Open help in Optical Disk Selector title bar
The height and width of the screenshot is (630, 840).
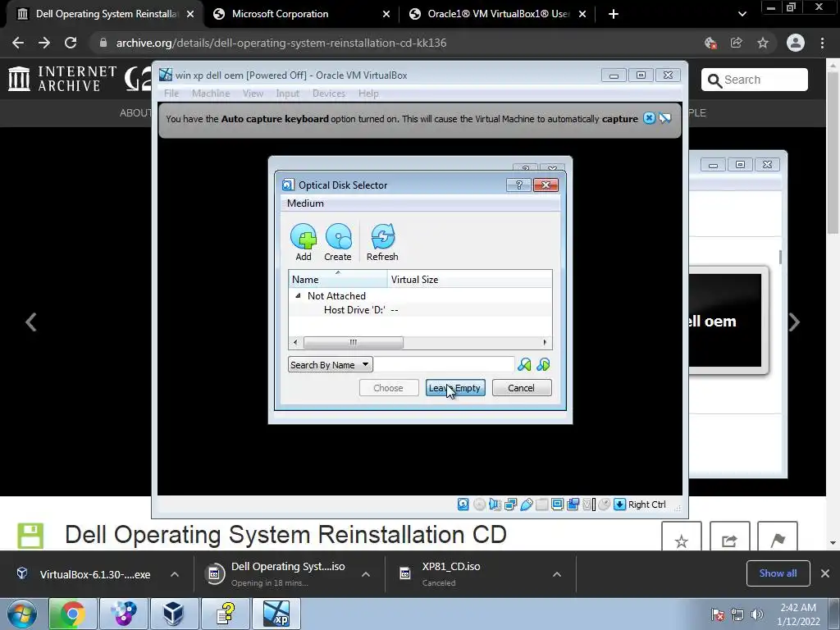point(518,185)
